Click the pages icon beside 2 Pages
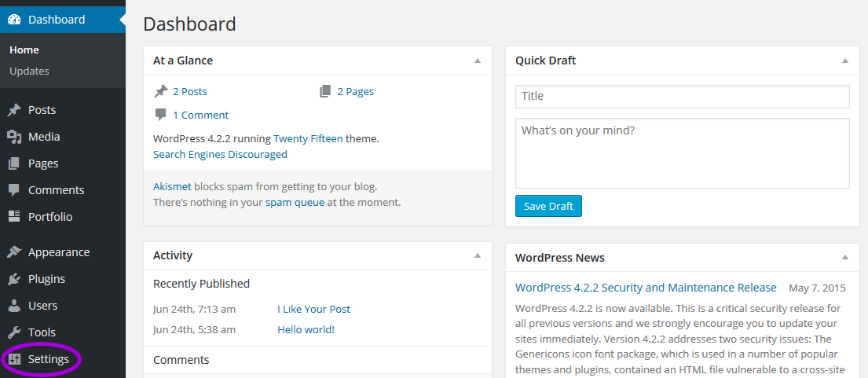The image size is (868, 378). [x=325, y=91]
